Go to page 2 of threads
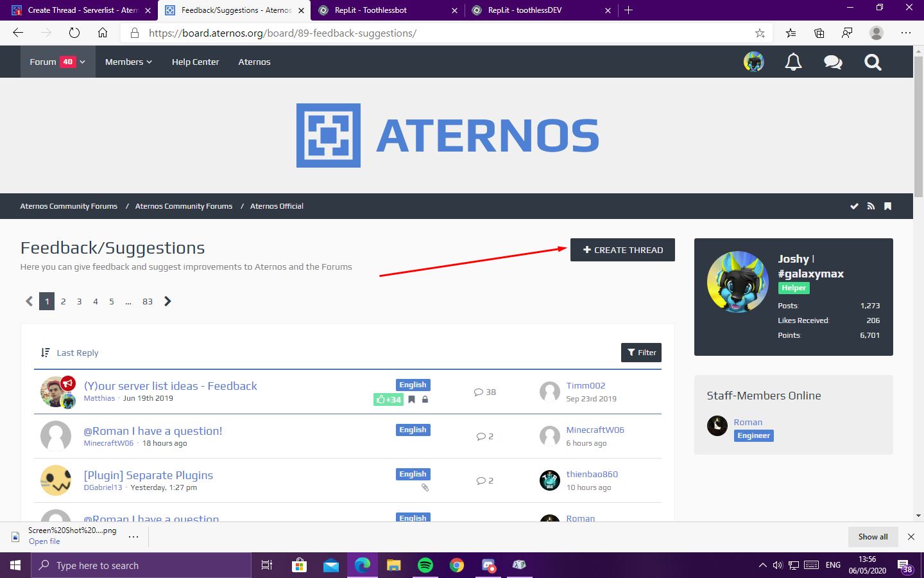The image size is (924, 578). 63,301
